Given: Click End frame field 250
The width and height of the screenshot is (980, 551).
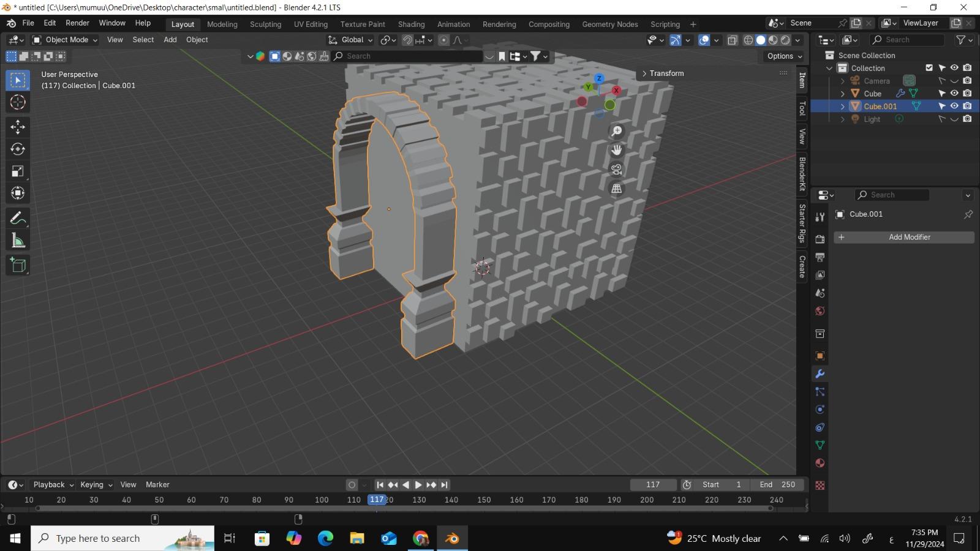Looking at the screenshot, I should 777,485.
